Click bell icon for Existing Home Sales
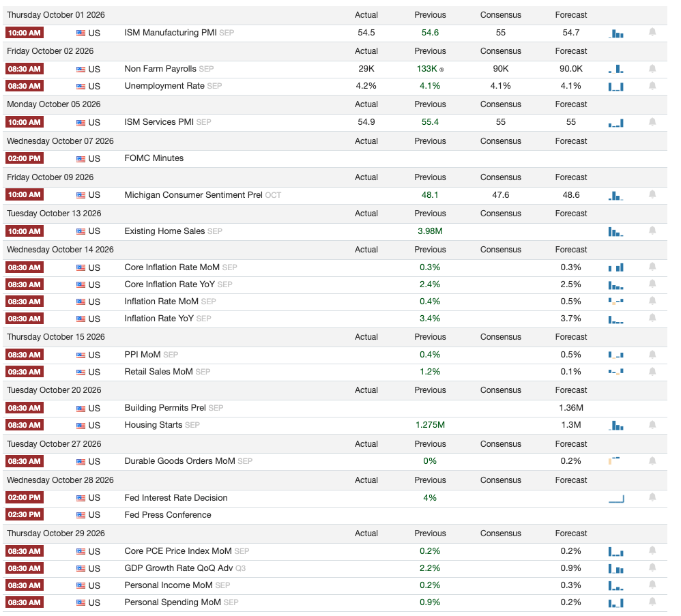The image size is (681, 616). (652, 231)
